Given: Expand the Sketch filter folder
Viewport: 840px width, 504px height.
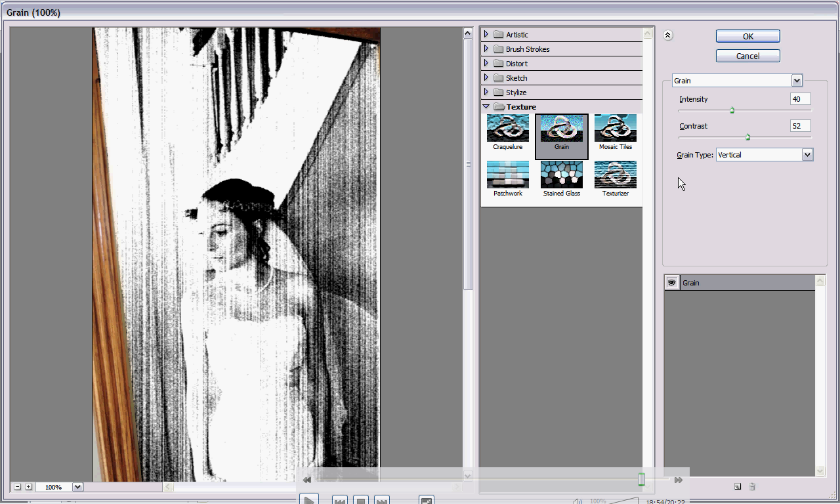Looking at the screenshot, I should pyautogui.click(x=486, y=77).
